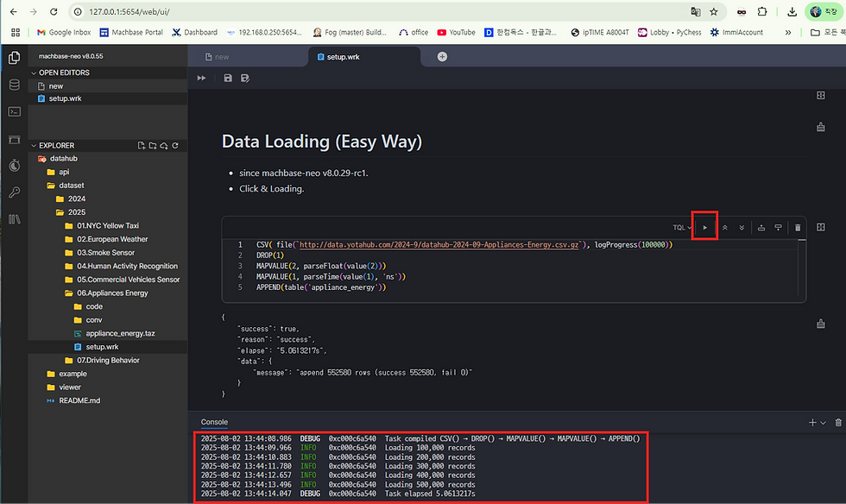Reload the browser page
This screenshot has width=846, height=504.
[x=54, y=12]
